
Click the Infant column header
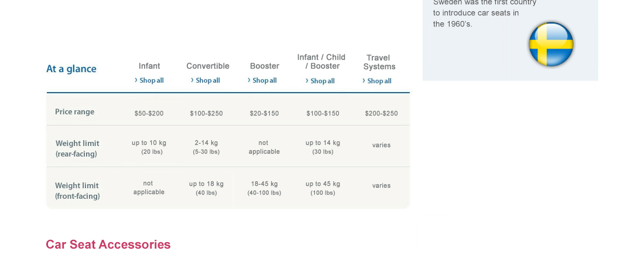tap(149, 66)
